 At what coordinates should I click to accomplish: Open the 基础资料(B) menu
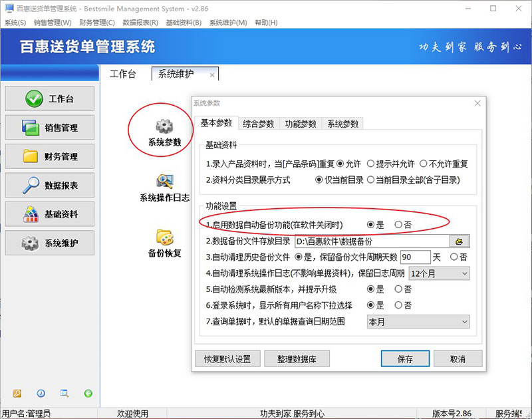184,23
